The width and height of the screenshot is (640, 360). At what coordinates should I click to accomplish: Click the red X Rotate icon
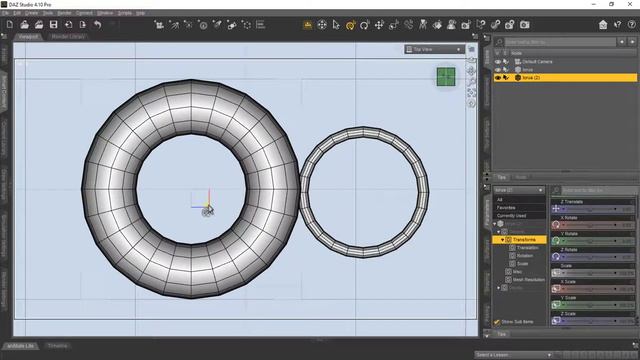point(556,224)
